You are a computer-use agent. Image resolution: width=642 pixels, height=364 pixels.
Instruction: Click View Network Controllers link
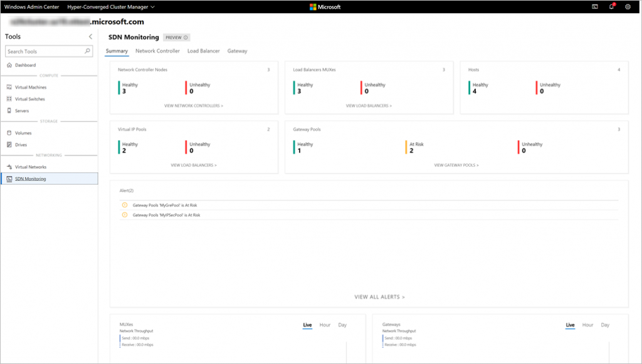tap(194, 106)
